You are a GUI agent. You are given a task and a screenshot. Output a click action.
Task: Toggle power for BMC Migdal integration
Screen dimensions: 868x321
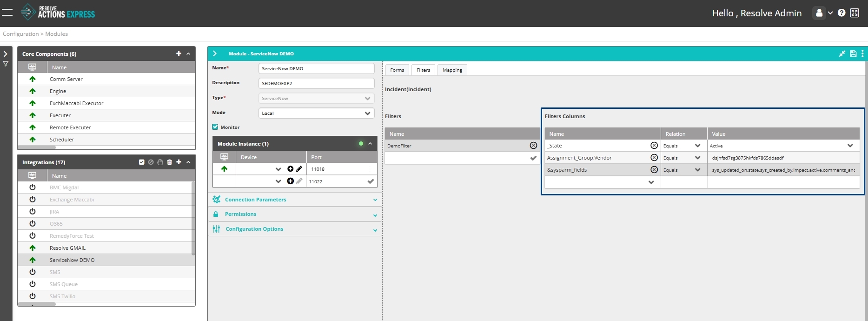33,187
